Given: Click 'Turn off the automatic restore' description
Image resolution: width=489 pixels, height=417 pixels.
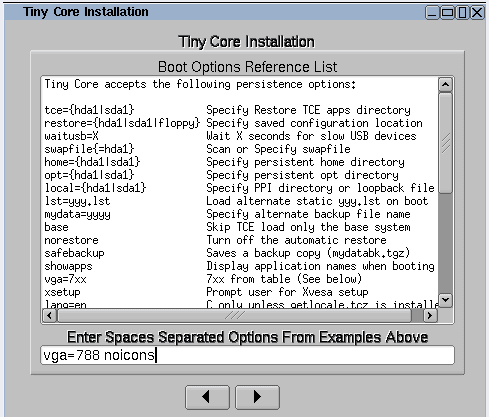Looking at the screenshot, I should pyautogui.click(x=296, y=240).
